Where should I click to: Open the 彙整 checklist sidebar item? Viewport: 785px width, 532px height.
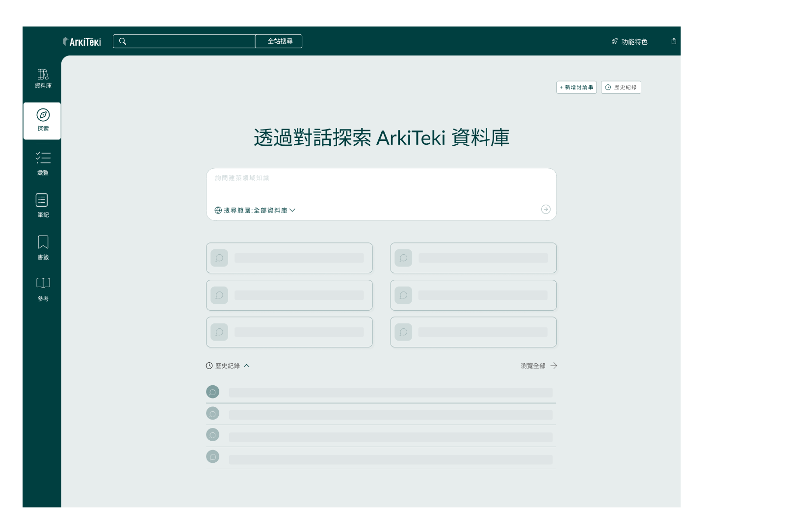43,163
